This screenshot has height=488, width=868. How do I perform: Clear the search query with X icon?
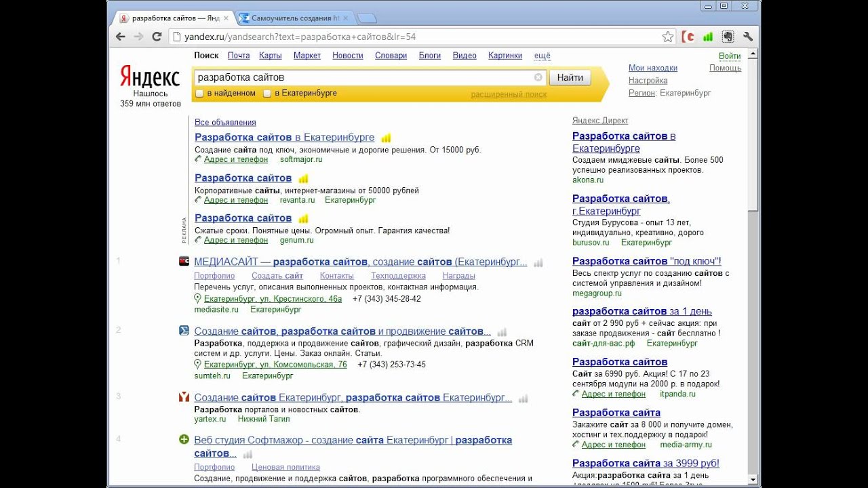[x=538, y=77]
